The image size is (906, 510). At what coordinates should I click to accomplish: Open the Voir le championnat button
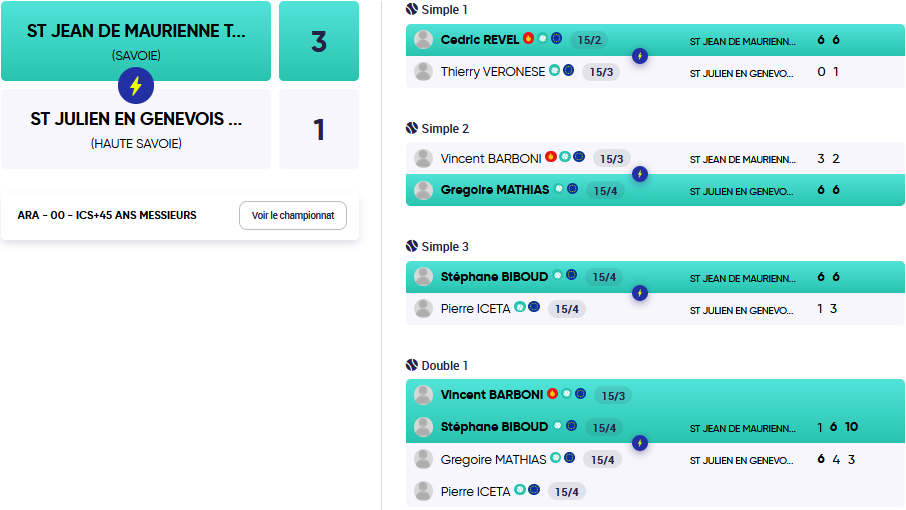[293, 215]
